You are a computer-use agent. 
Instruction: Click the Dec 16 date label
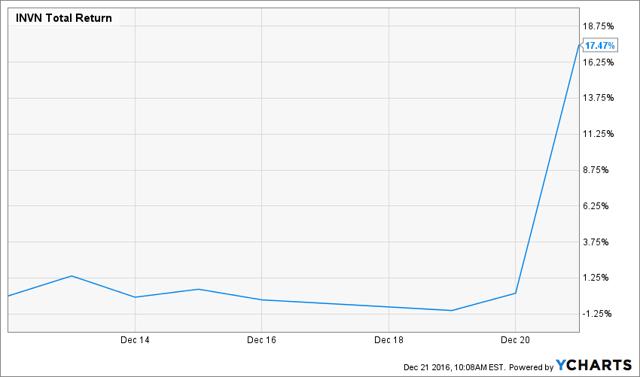(262, 340)
